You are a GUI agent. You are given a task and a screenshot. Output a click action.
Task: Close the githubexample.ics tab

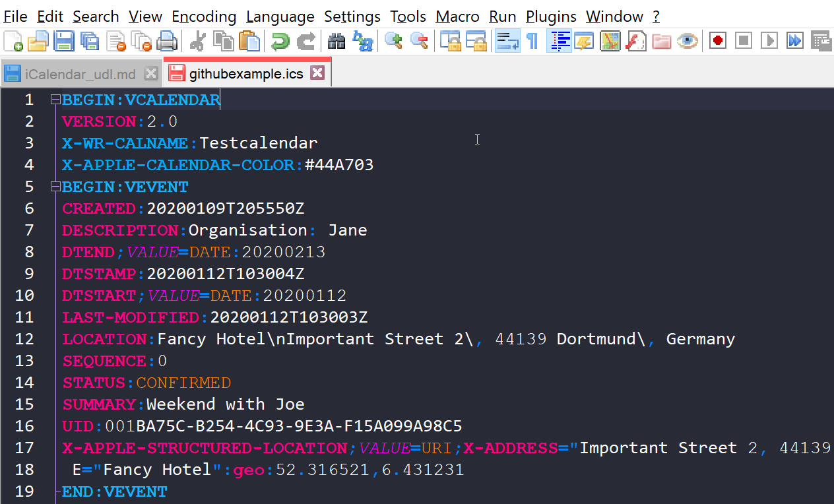pos(317,73)
